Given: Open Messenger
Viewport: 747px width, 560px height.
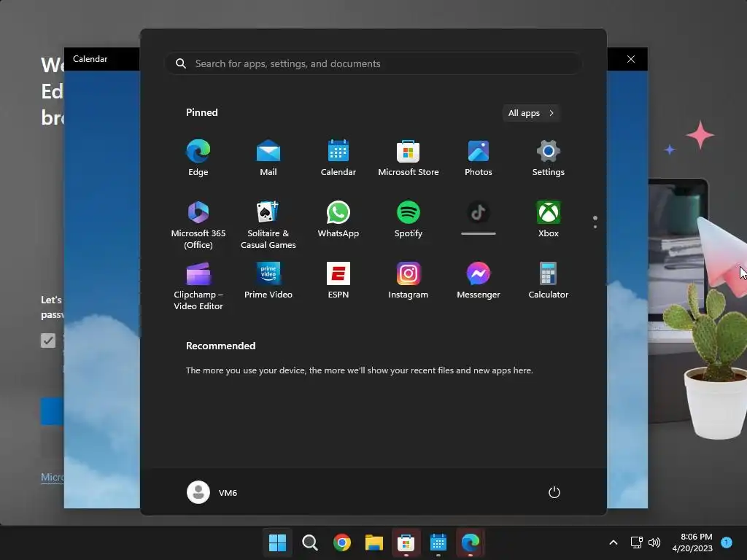Looking at the screenshot, I should click(479, 281).
